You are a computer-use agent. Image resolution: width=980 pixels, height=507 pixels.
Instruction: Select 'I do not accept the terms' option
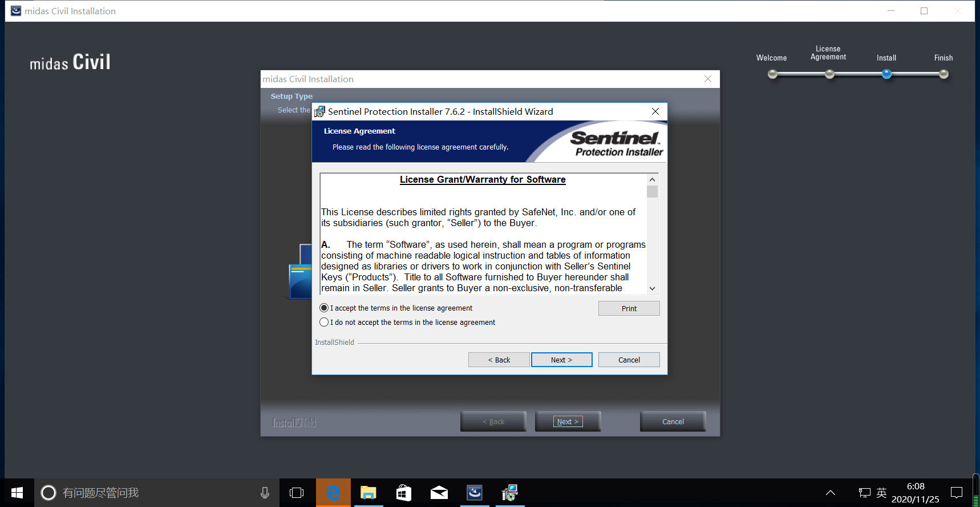point(324,322)
